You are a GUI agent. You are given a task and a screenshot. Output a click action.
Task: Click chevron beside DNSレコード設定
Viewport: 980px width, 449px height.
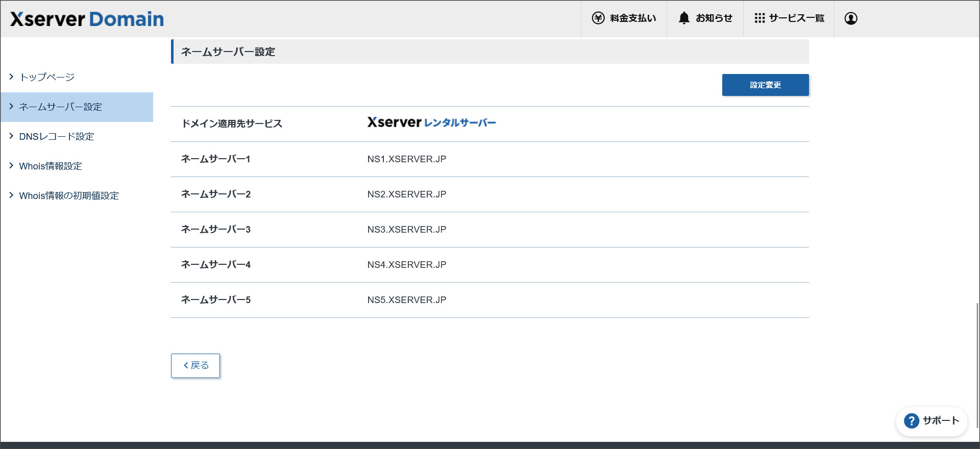point(11,136)
